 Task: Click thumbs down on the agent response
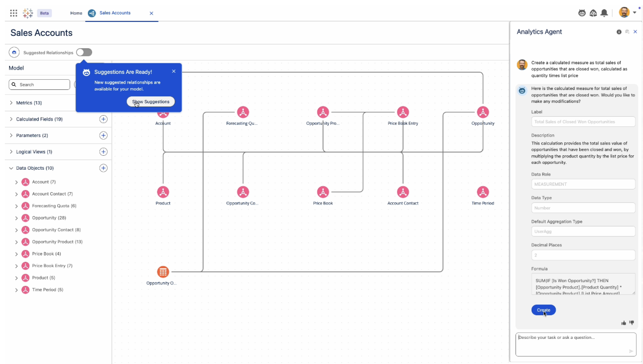click(x=632, y=323)
